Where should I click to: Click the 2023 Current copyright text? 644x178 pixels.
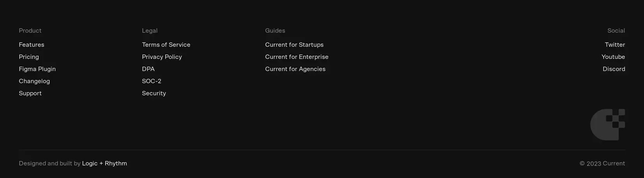602,163
